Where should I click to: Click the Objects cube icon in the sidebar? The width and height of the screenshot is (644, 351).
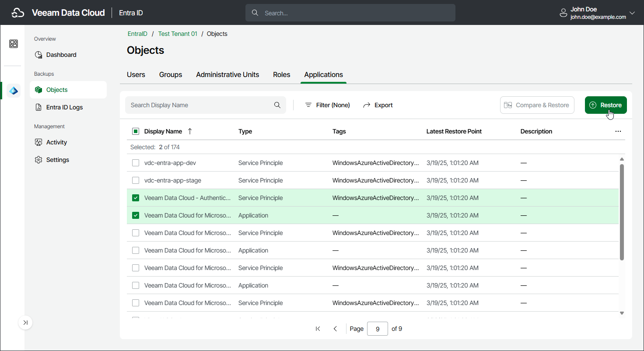point(38,90)
